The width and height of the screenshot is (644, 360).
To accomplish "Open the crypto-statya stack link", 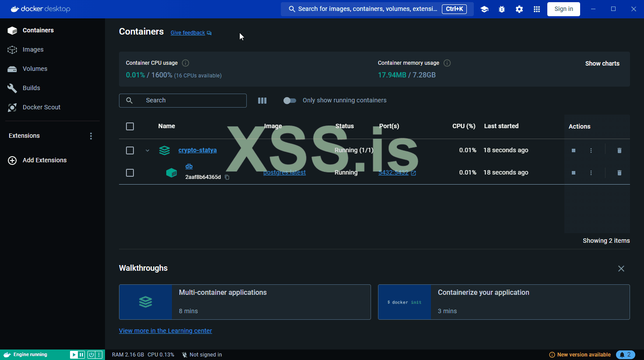I will pyautogui.click(x=198, y=150).
